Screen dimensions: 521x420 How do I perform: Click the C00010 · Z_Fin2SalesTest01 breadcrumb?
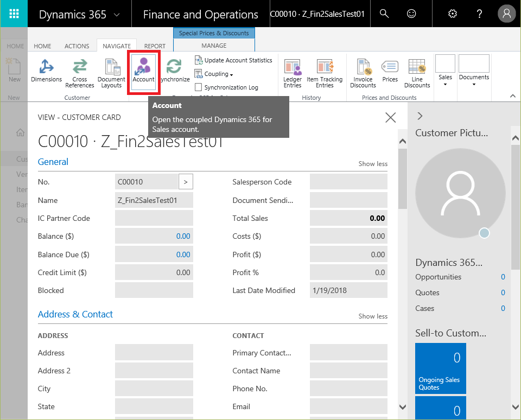(317, 14)
